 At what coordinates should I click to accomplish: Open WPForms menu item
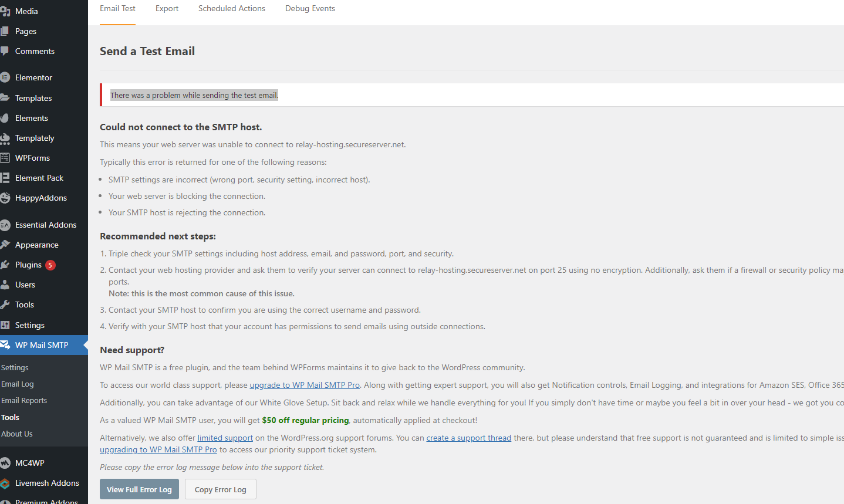[32, 158]
